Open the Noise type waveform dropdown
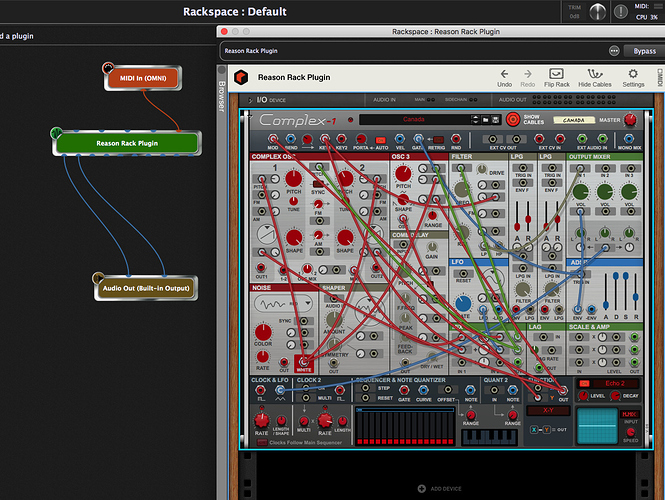This screenshot has height=500, width=665. (x=307, y=303)
